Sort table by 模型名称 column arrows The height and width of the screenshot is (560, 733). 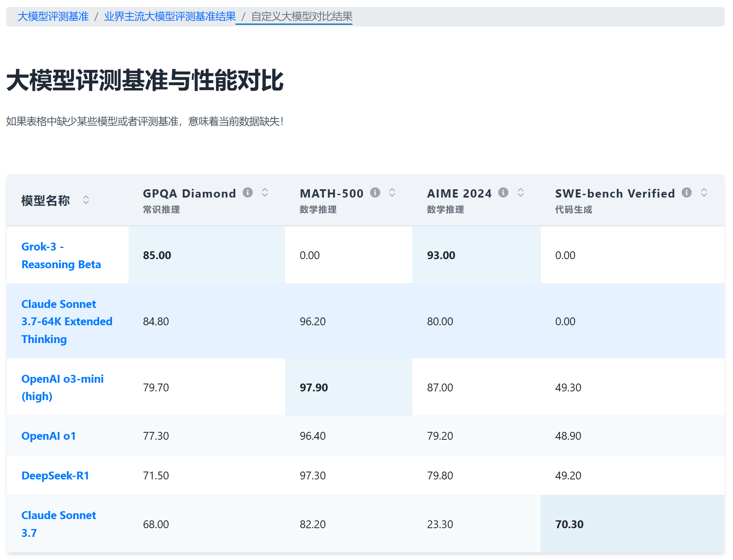[x=86, y=200]
